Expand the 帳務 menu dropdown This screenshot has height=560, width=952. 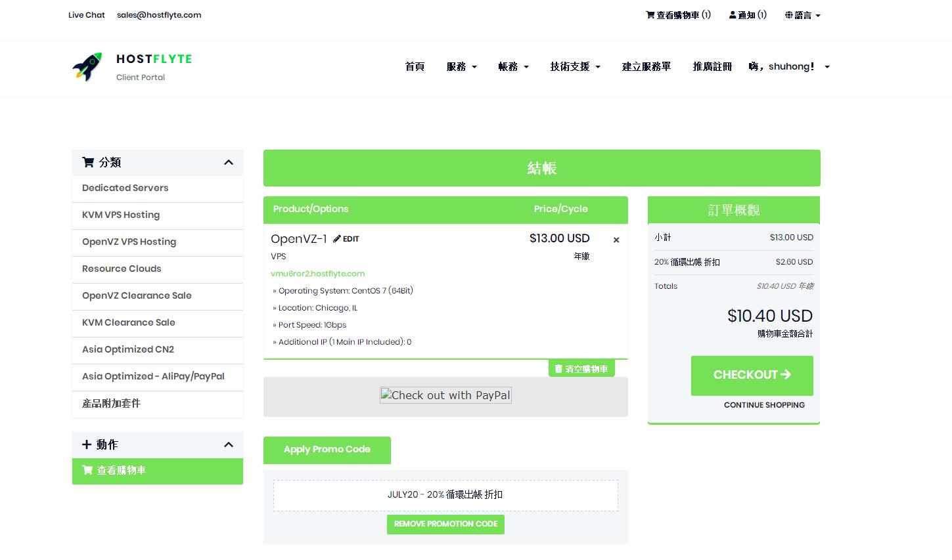pos(514,66)
